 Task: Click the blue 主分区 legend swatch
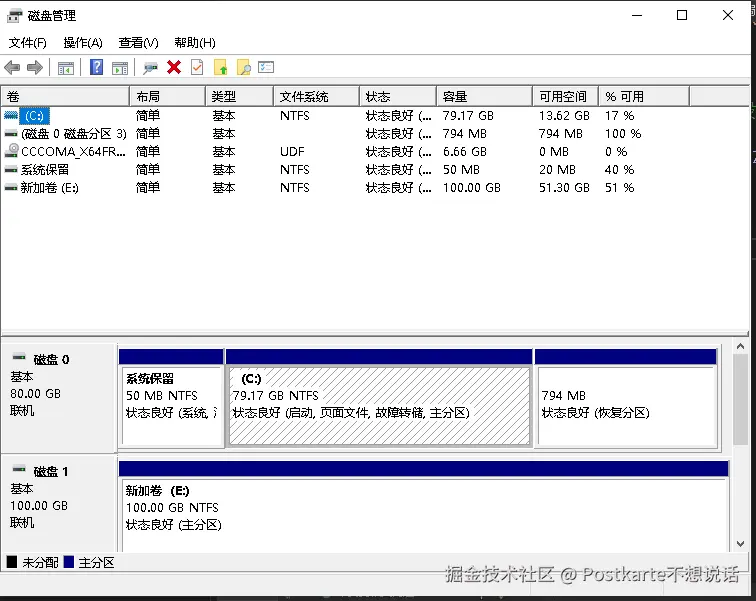pyautogui.click(x=69, y=562)
